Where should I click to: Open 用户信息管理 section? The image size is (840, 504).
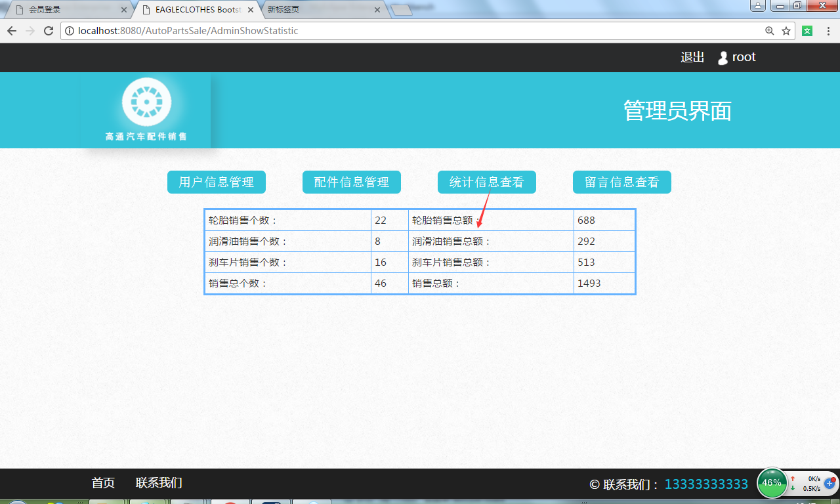click(217, 182)
